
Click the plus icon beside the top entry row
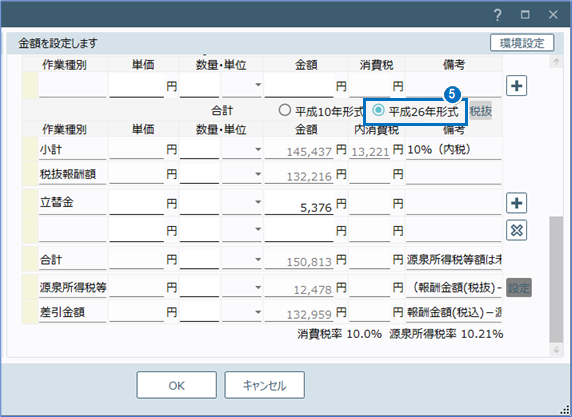[x=516, y=86]
